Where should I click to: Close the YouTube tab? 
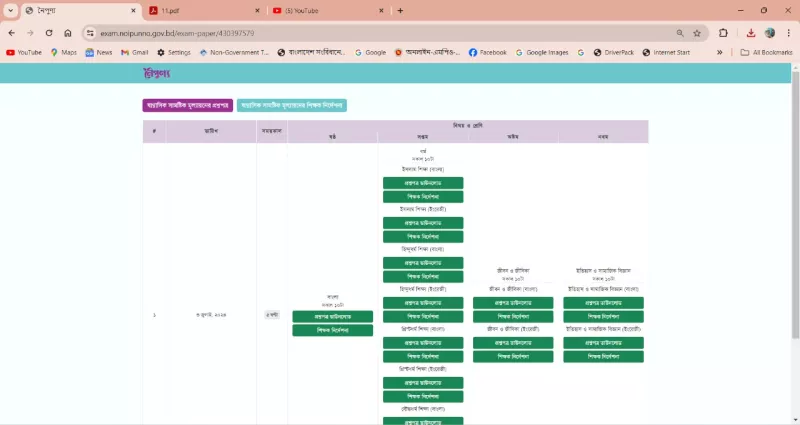coord(381,10)
